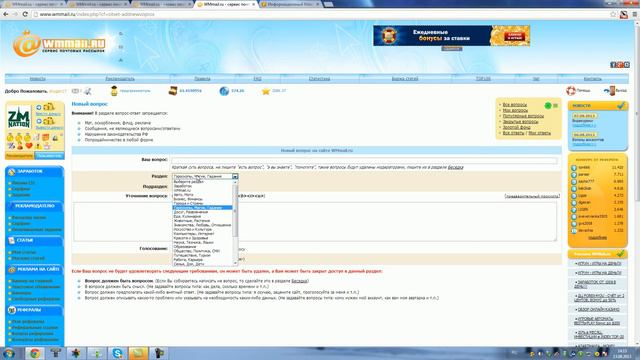The height and width of the screenshot is (360, 640).
Task: Click the Facebook icon in the page header
Action: (613, 65)
